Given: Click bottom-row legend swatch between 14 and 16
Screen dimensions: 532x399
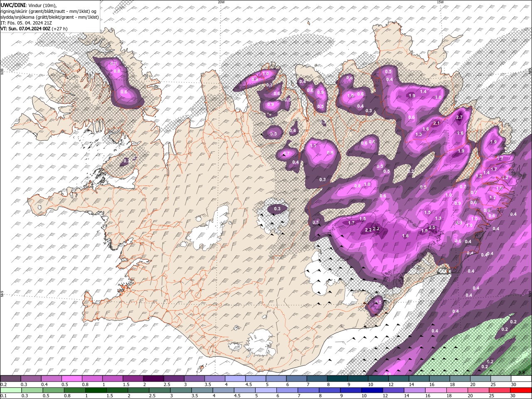Looking at the screenshot, I should click(415, 390).
